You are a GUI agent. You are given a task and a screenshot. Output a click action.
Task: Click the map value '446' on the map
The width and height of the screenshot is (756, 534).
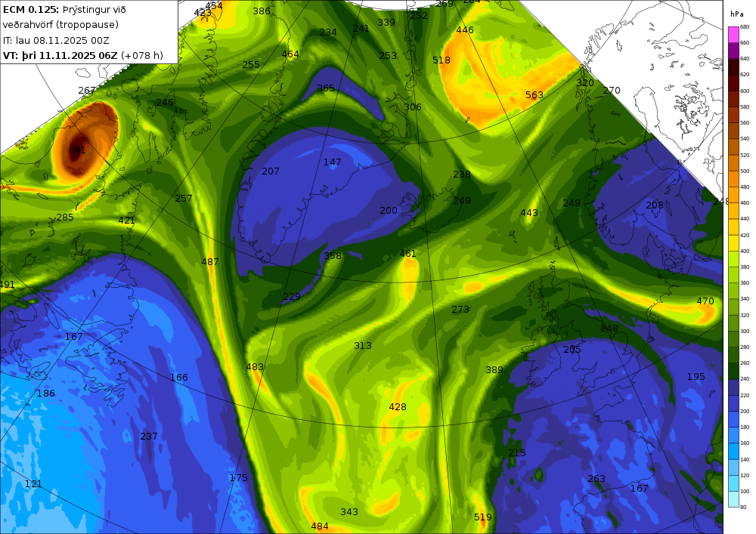pyautogui.click(x=465, y=30)
